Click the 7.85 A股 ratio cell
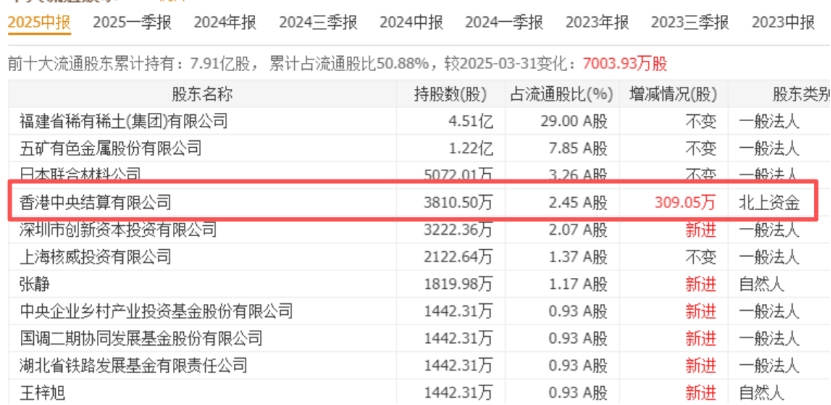The width and height of the screenshot is (831, 405). pyautogui.click(x=578, y=147)
